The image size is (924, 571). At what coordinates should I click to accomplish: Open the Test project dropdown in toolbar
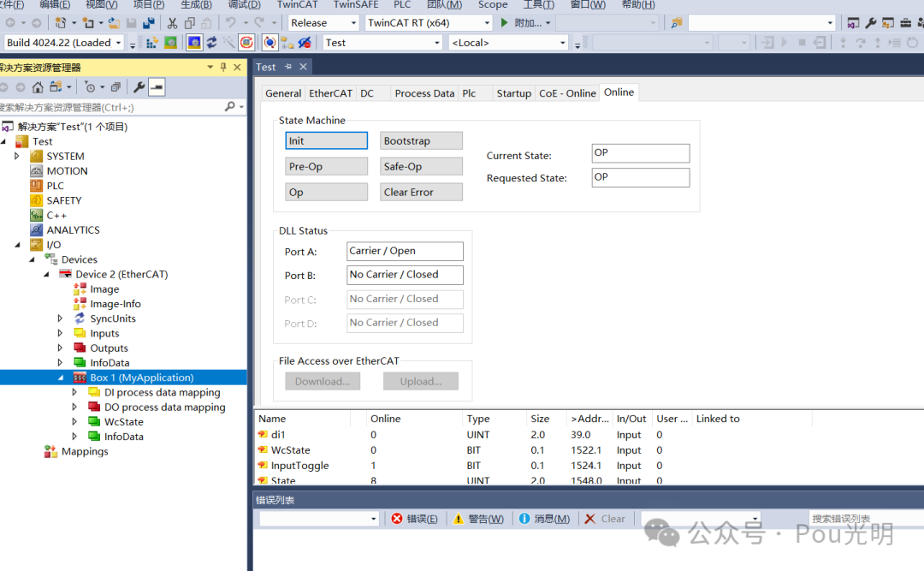[436, 43]
